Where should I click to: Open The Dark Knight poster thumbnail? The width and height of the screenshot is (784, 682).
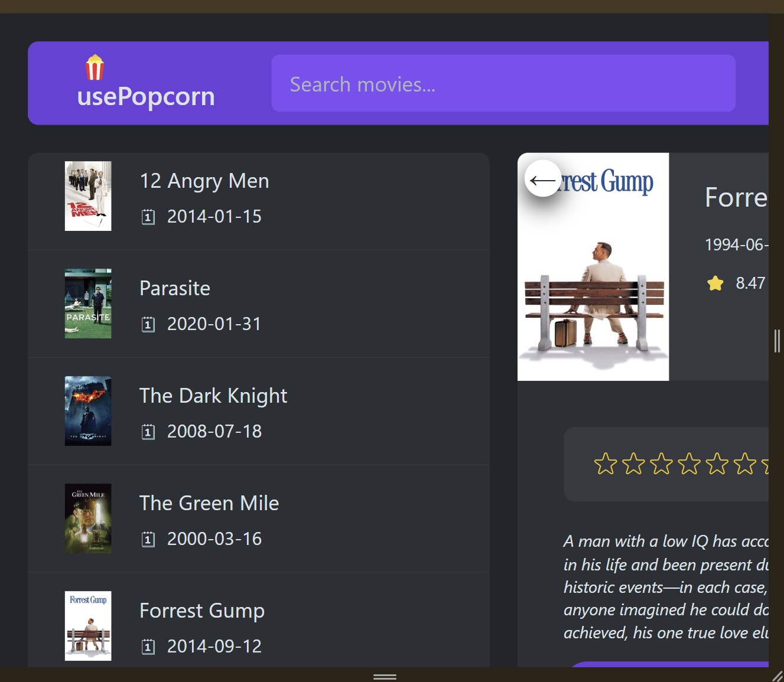click(x=88, y=411)
